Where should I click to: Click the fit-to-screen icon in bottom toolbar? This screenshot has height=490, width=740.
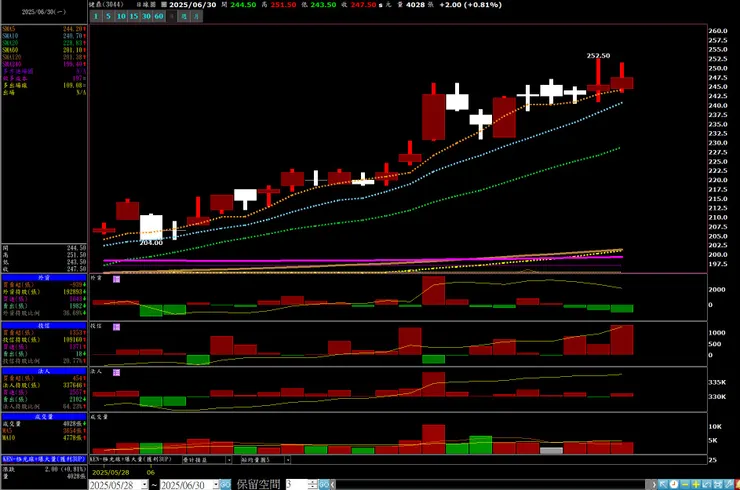point(718,484)
